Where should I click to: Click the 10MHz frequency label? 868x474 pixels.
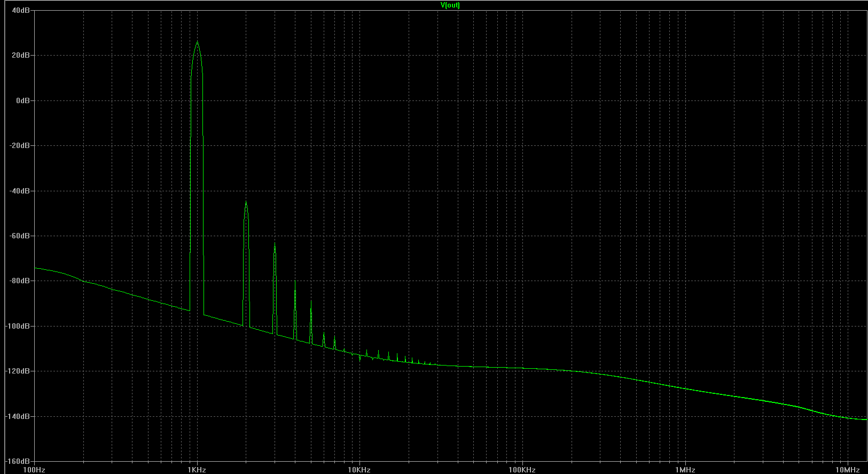coord(847,470)
